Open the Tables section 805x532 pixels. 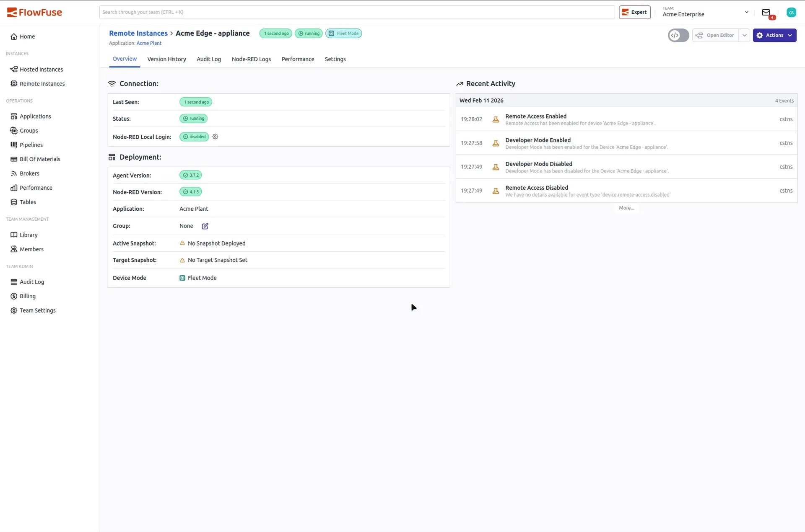[27, 201]
